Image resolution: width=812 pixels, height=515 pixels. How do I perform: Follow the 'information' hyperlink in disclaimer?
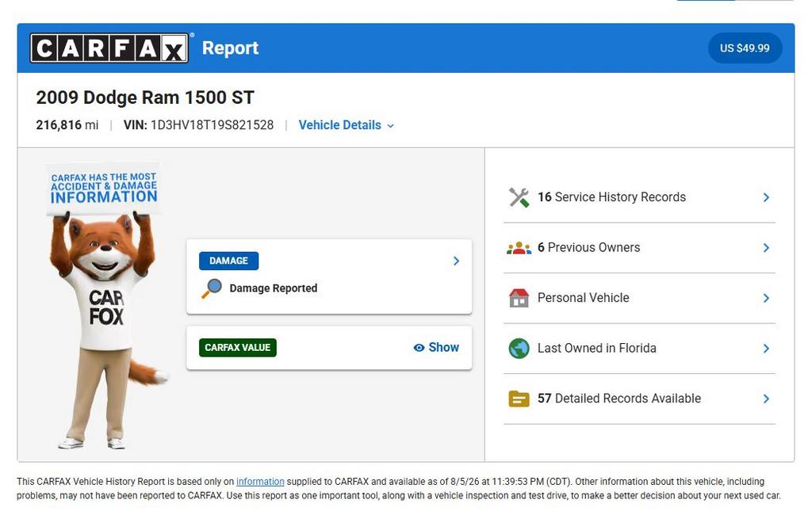(x=260, y=482)
